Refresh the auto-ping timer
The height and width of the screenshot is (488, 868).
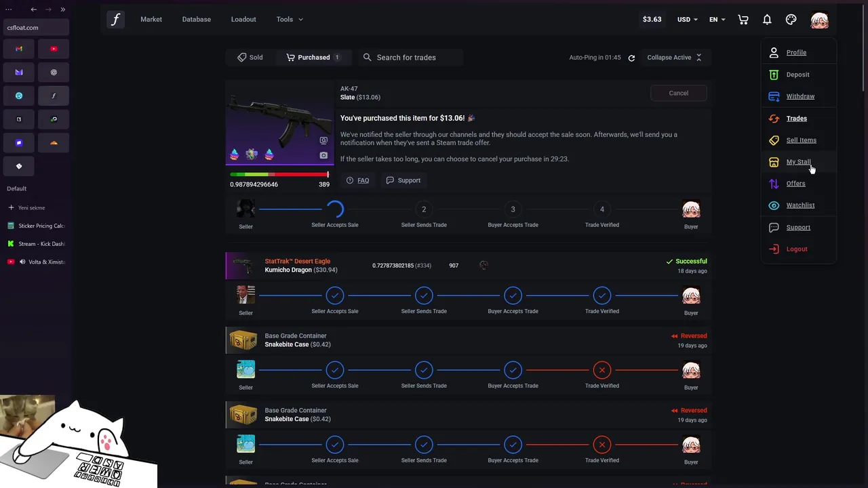click(x=631, y=58)
